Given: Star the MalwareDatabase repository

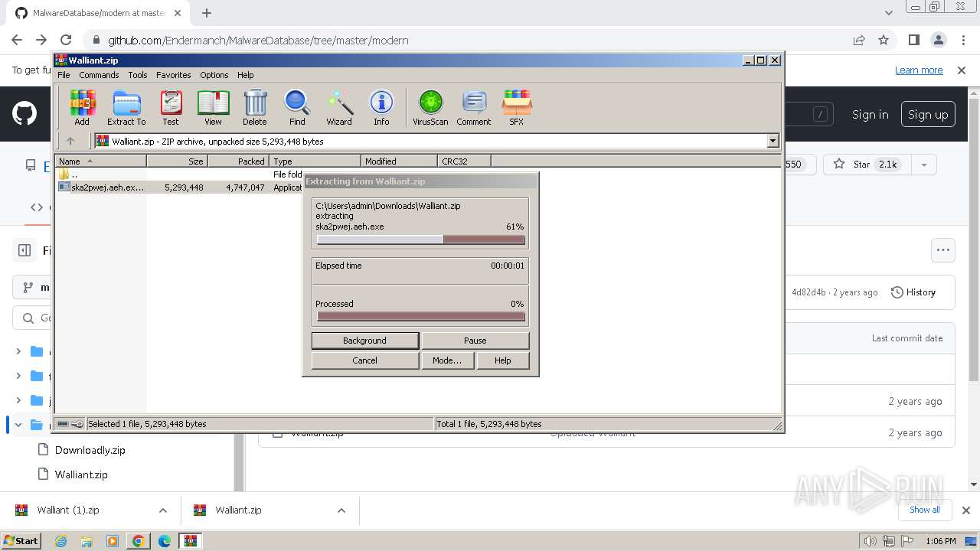Looking at the screenshot, I should 866,165.
